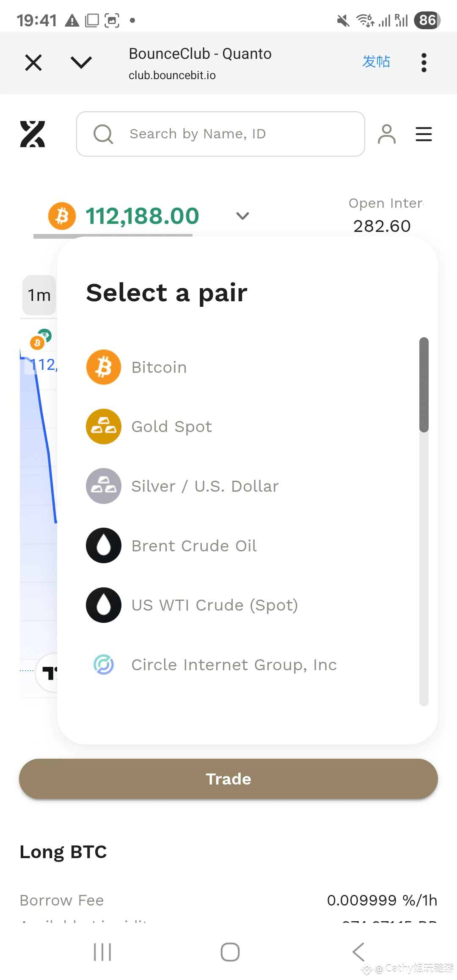Focus the Search by Name, ID field

pyautogui.click(x=220, y=134)
